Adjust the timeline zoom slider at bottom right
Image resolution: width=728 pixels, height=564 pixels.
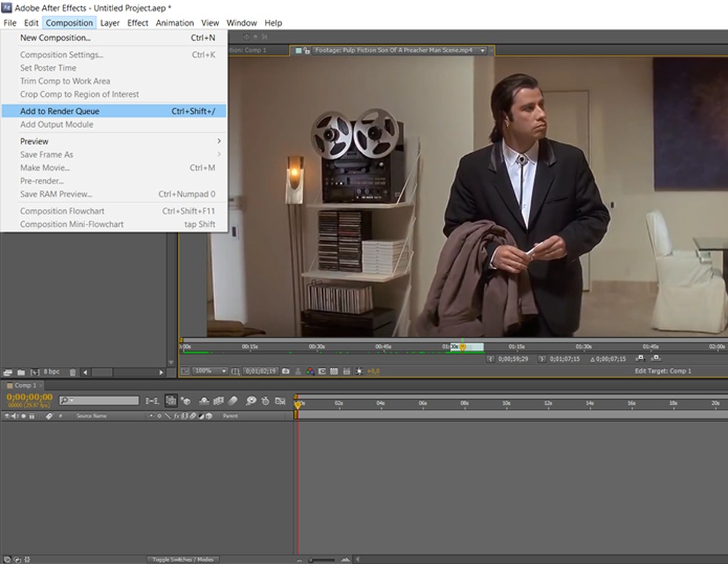tap(311, 560)
